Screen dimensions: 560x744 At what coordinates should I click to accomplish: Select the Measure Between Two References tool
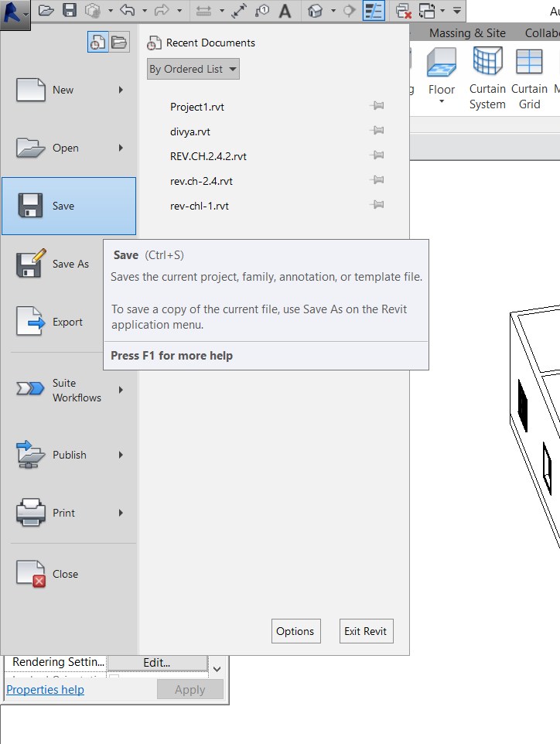pos(203,11)
